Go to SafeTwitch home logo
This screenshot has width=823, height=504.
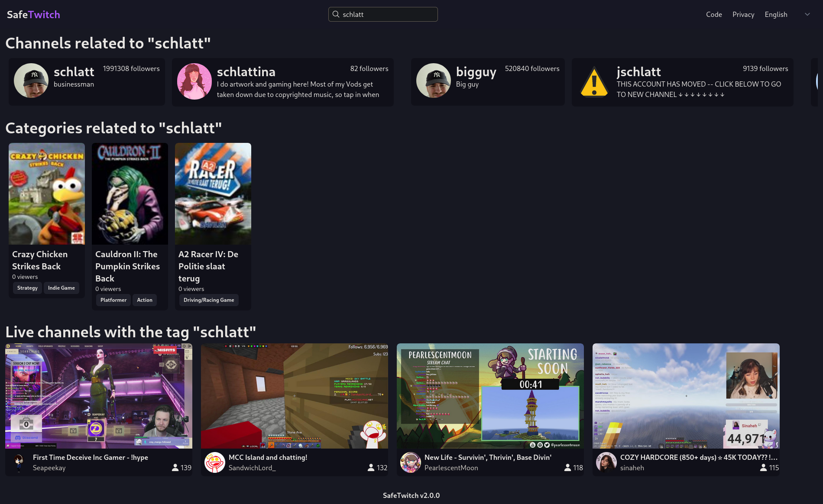coord(33,14)
